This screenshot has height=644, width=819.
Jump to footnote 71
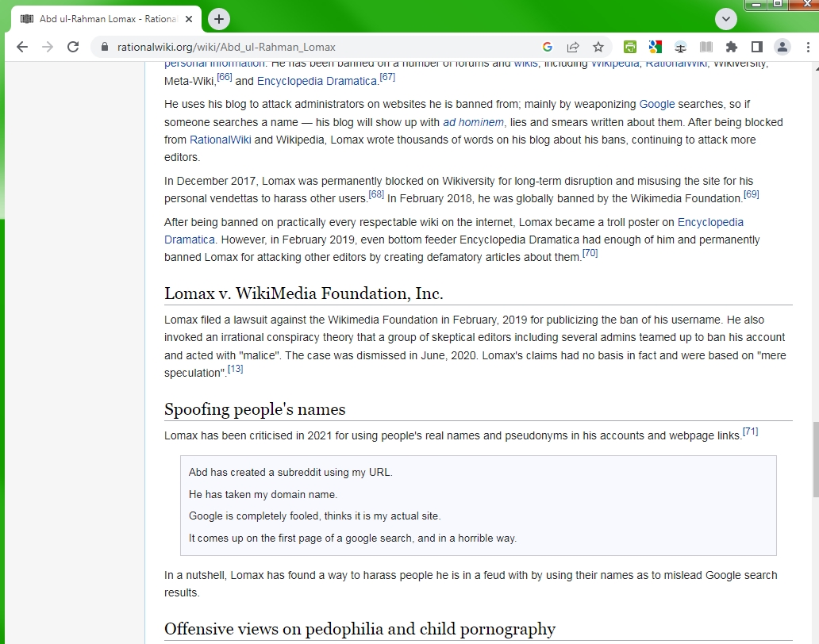[750, 431]
